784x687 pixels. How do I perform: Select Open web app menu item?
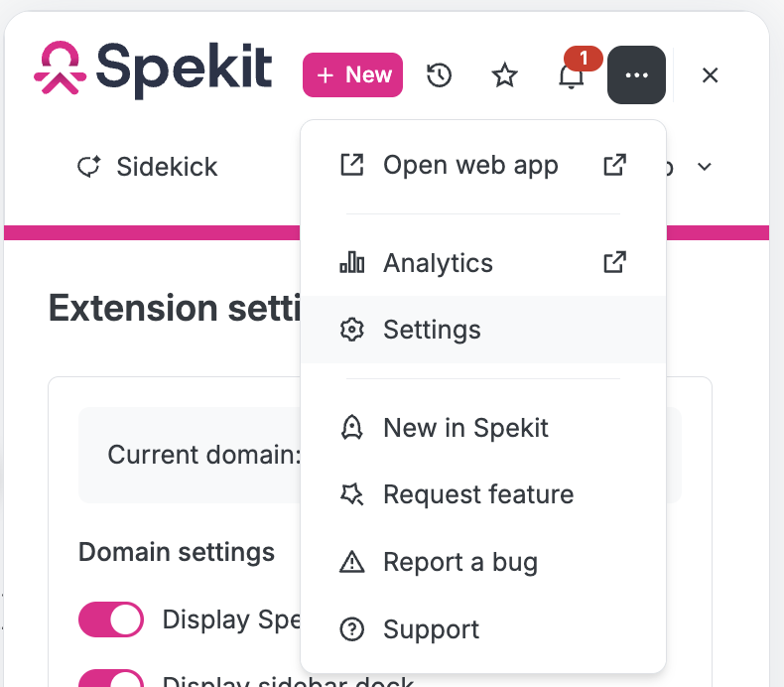click(x=483, y=165)
